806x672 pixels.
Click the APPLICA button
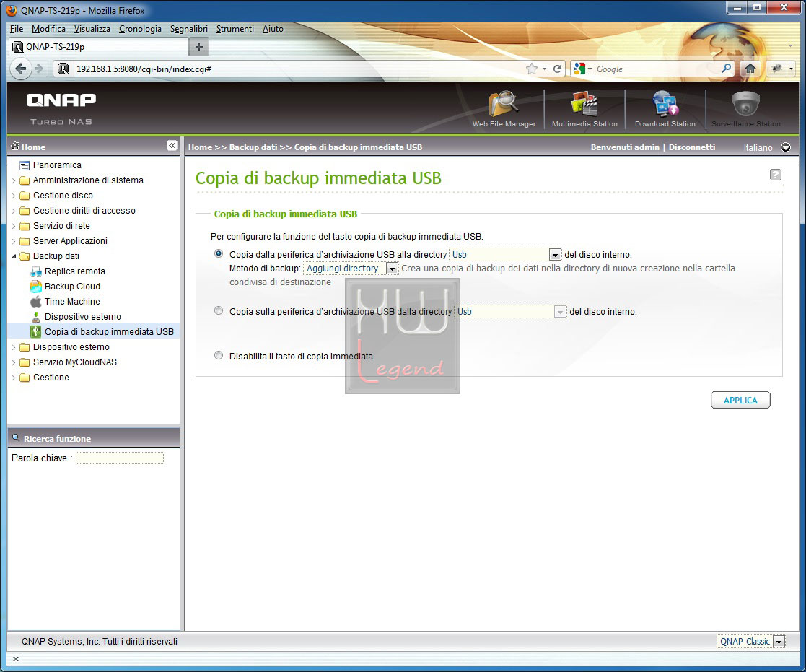(x=740, y=400)
